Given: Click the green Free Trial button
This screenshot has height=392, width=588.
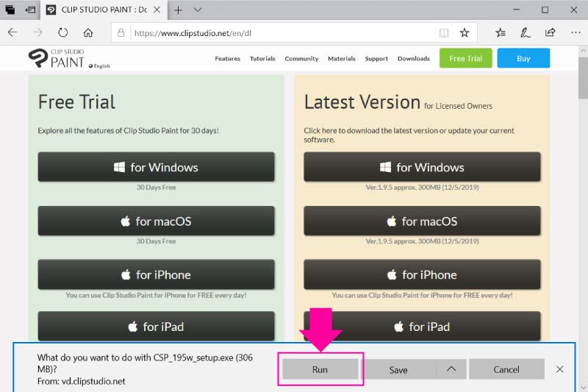Looking at the screenshot, I should pos(465,59).
